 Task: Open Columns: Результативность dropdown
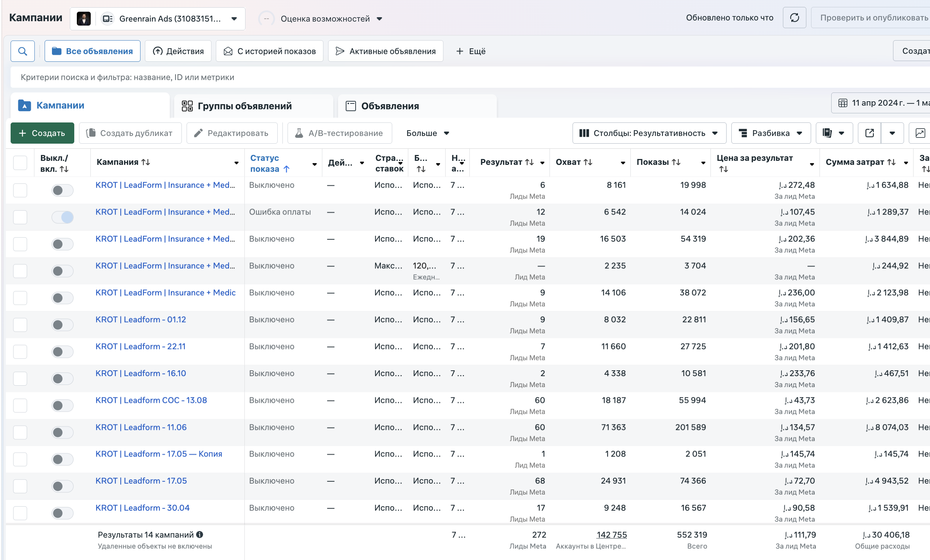point(649,133)
